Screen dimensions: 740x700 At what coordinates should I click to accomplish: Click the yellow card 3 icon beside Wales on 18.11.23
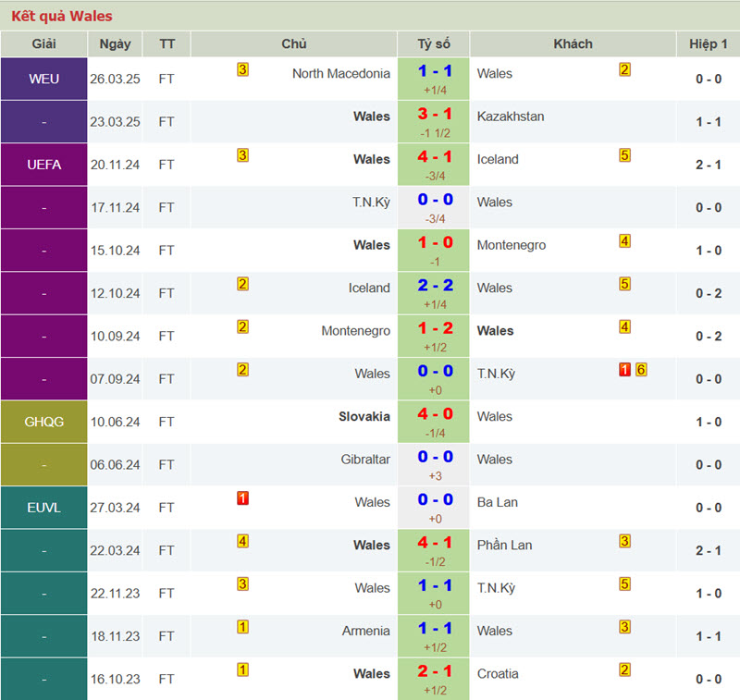click(x=624, y=627)
